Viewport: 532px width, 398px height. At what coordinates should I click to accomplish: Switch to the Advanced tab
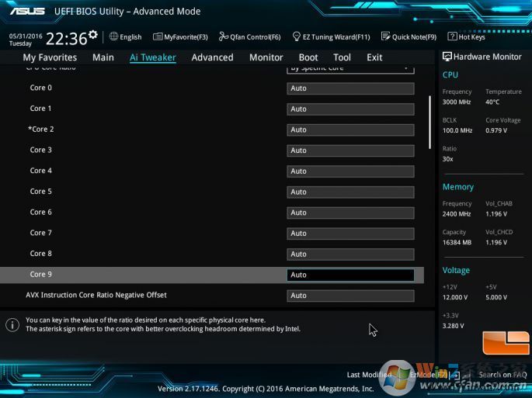click(212, 57)
